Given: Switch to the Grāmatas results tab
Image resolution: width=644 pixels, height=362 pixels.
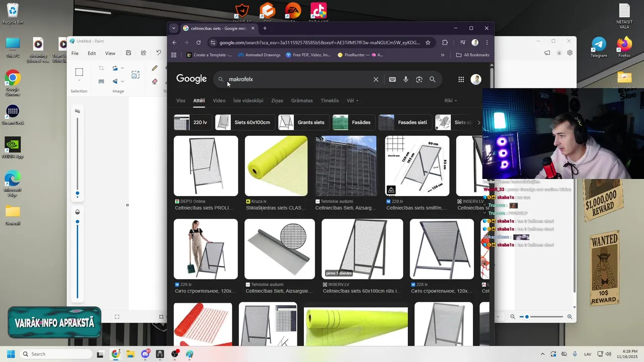Looking at the screenshot, I should (x=302, y=101).
